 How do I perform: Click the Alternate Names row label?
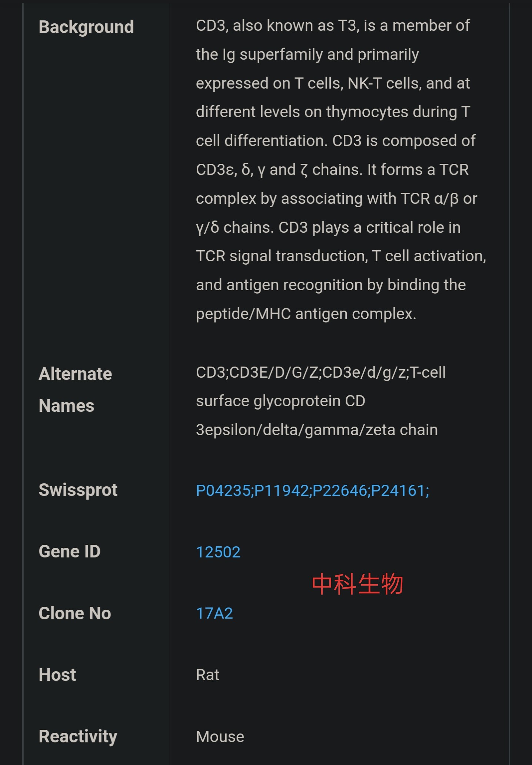[x=76, y=390]
